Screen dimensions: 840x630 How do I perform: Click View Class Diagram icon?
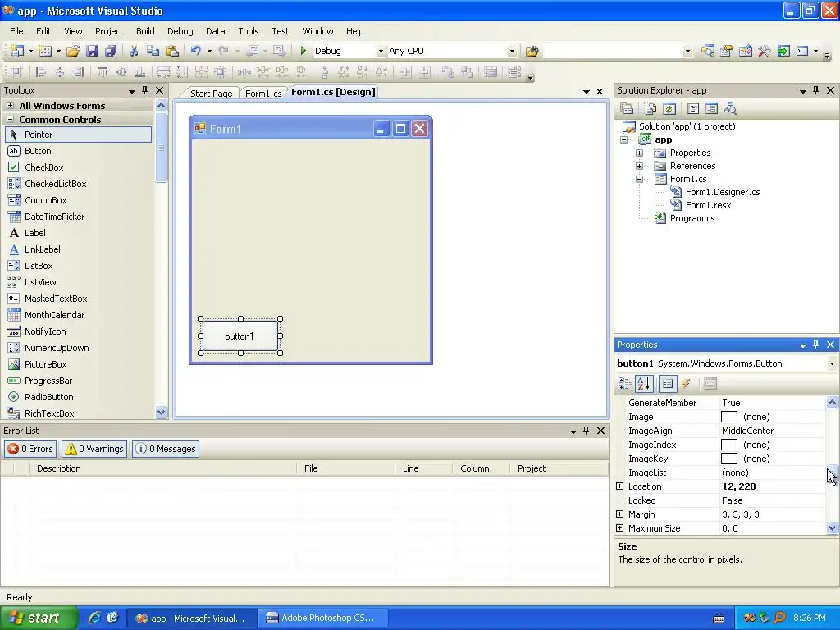pos(730,109)
